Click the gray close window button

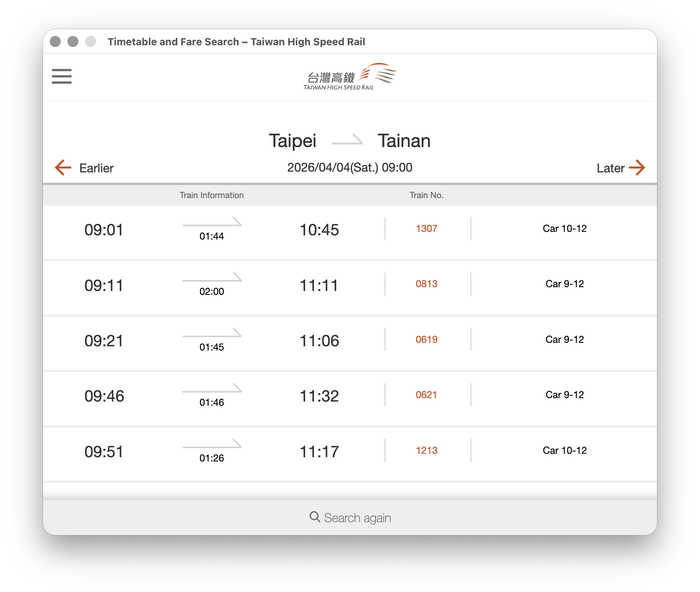click(56, 41)
